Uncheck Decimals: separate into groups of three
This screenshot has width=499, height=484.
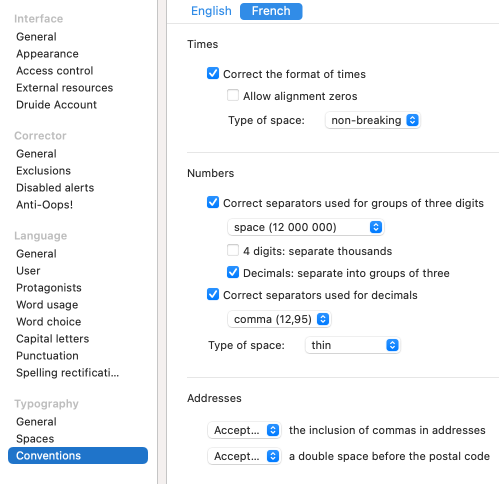[x=233, y=272]
